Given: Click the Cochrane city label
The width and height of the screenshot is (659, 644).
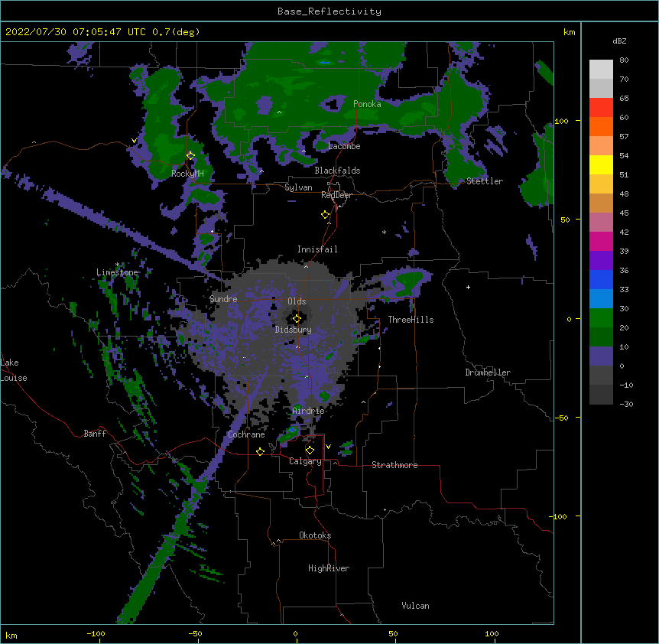Looking at the screenshot, I should [246, 434].
